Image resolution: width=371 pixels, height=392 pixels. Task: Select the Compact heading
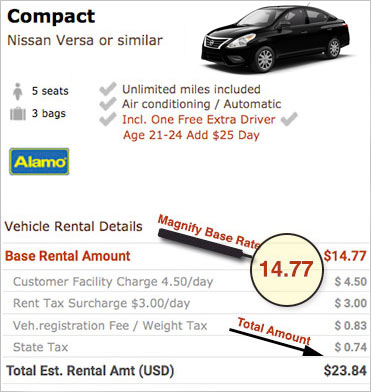(x=51, y=16)
